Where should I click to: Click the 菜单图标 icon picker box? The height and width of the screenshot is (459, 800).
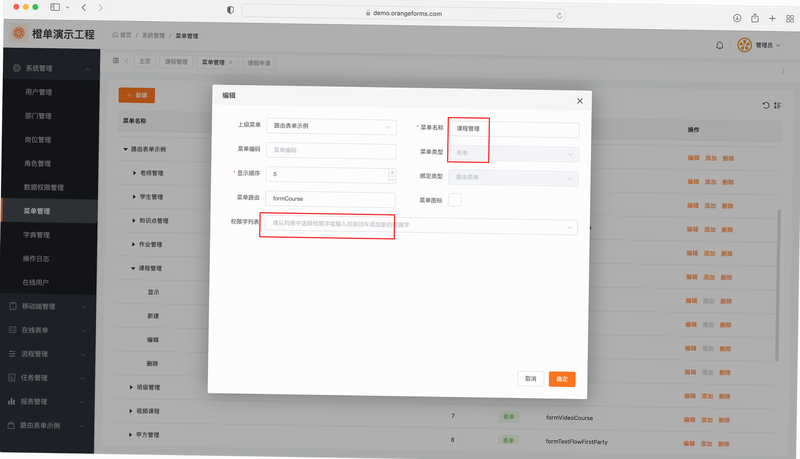pos(455,200)
